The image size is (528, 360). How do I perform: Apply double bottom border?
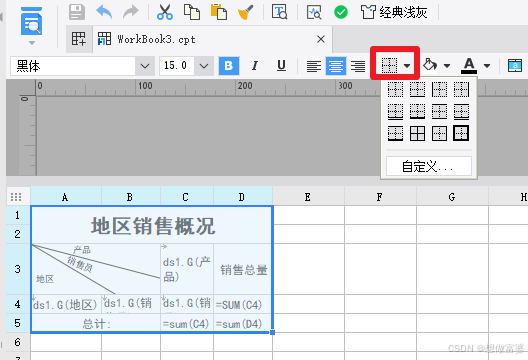[x=395, y=111]
